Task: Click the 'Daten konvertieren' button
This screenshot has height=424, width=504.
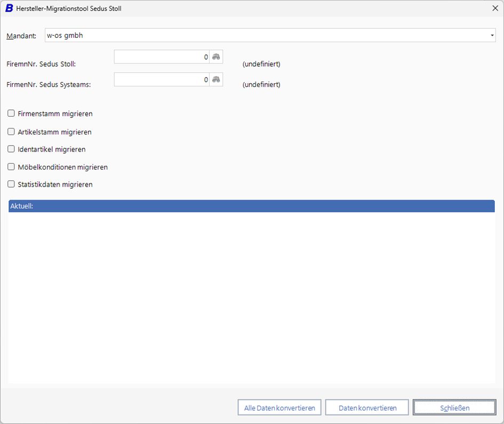Action: 367,408
